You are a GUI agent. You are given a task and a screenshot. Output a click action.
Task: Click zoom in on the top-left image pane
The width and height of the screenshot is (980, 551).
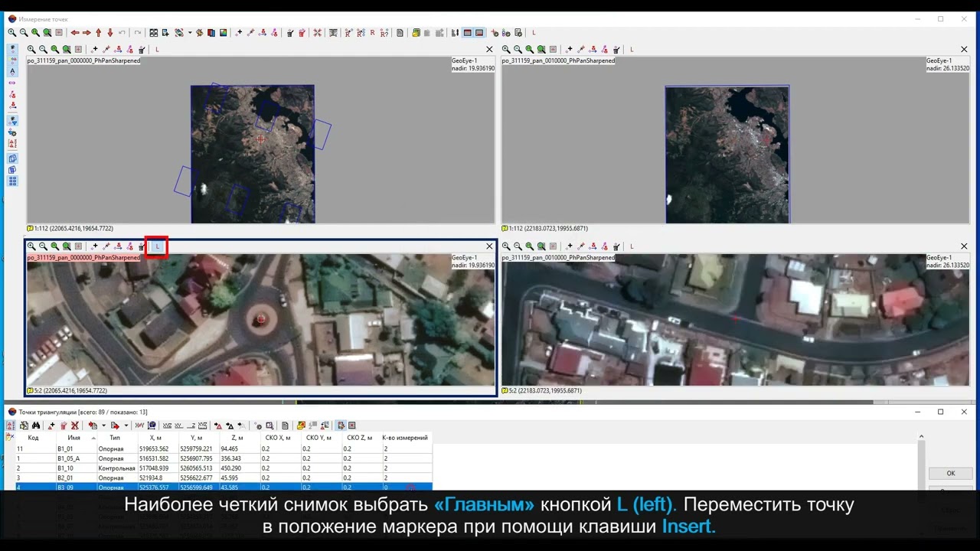point(31,50)
